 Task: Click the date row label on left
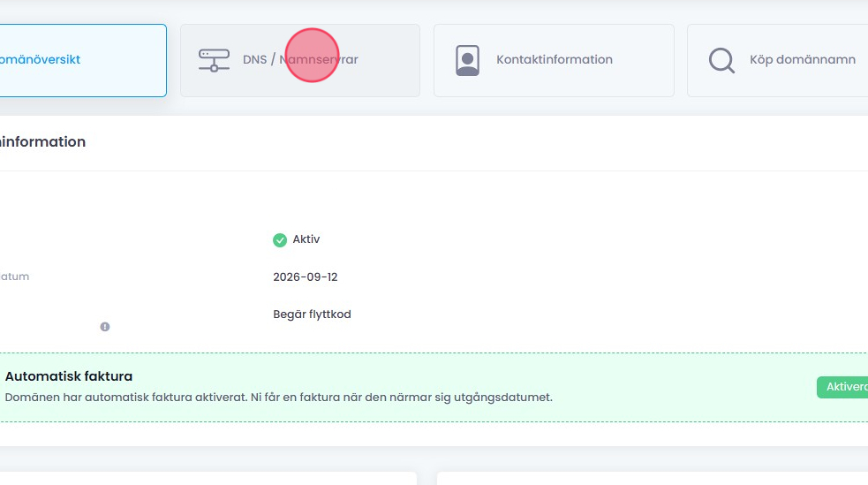(15, 277)
